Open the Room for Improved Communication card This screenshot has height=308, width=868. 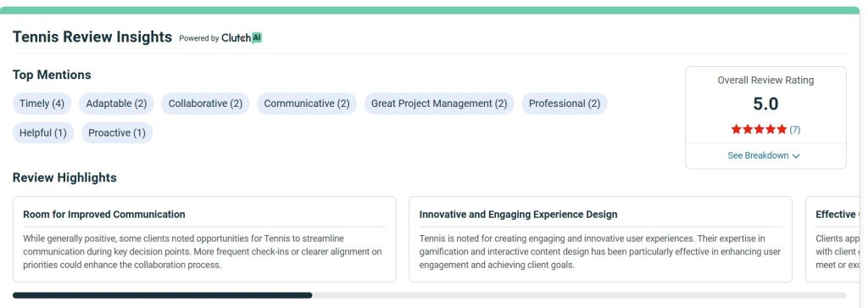(204, 239)
